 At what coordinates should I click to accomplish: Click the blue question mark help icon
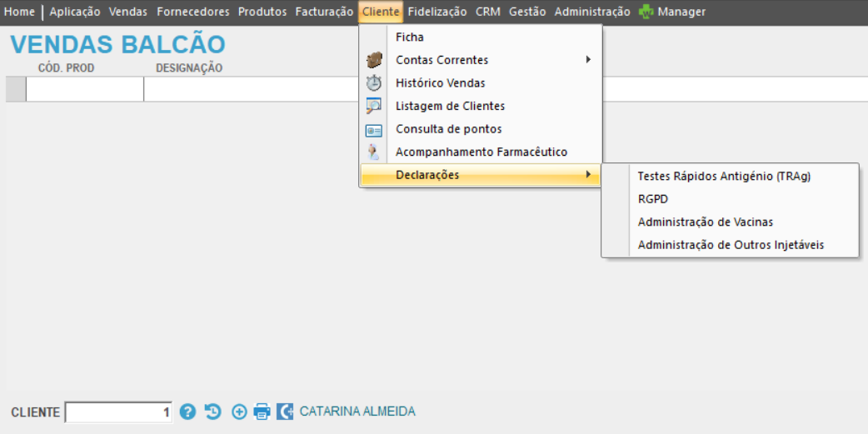187,412
